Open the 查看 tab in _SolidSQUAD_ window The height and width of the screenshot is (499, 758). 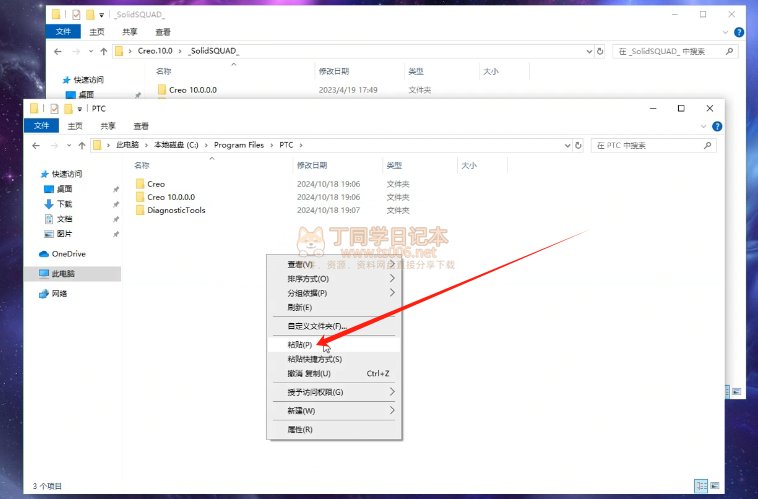[163, 32]
